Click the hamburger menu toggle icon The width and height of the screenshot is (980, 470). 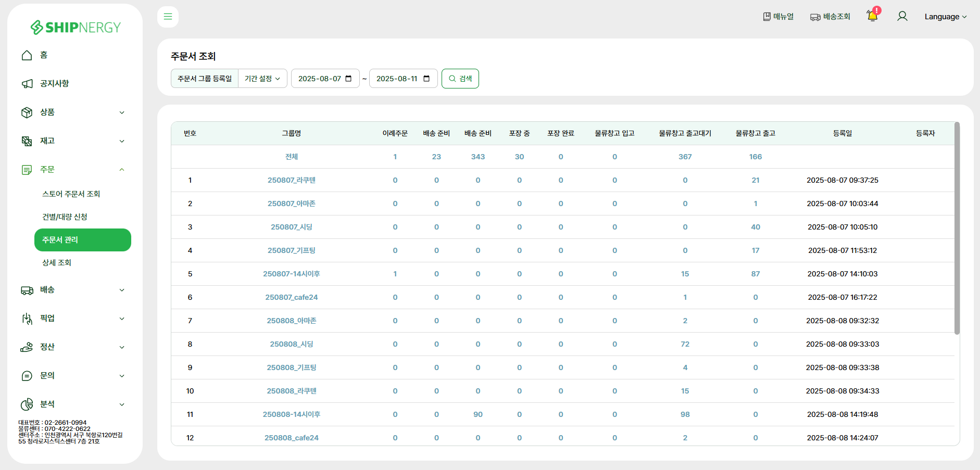(x=168, y=17)
